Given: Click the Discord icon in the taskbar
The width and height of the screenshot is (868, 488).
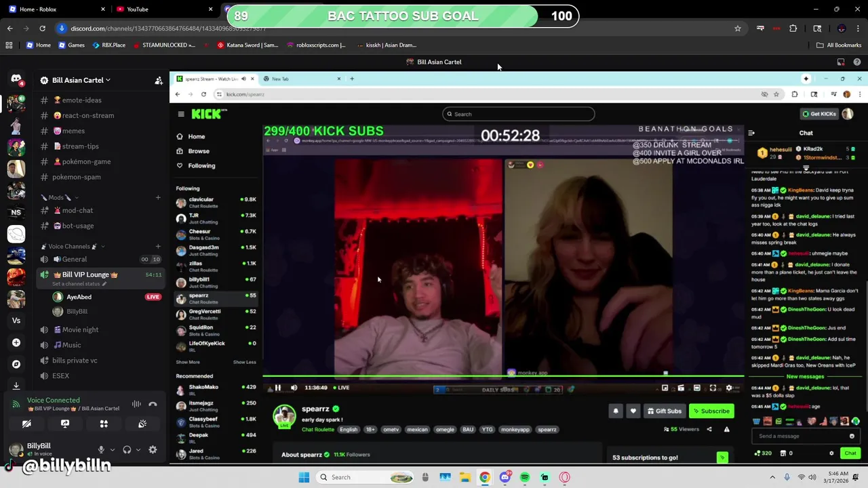Looking at the screenshot, I should coord(505,477).
